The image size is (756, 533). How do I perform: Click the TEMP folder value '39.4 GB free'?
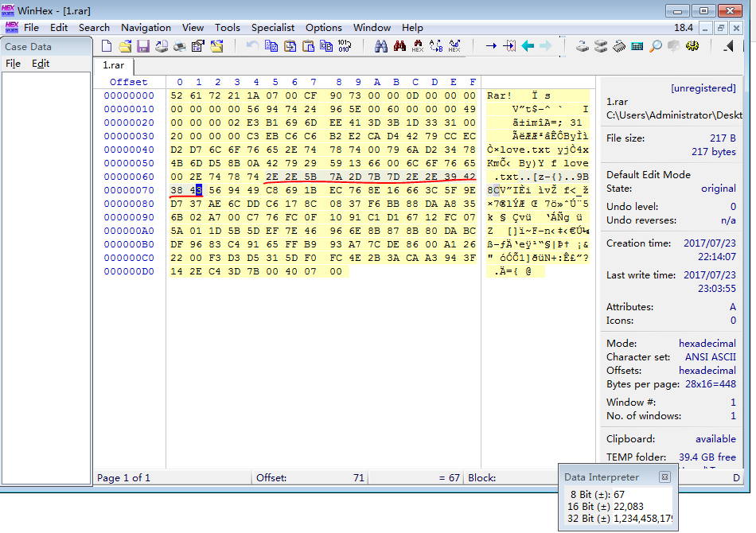[707, 457]
